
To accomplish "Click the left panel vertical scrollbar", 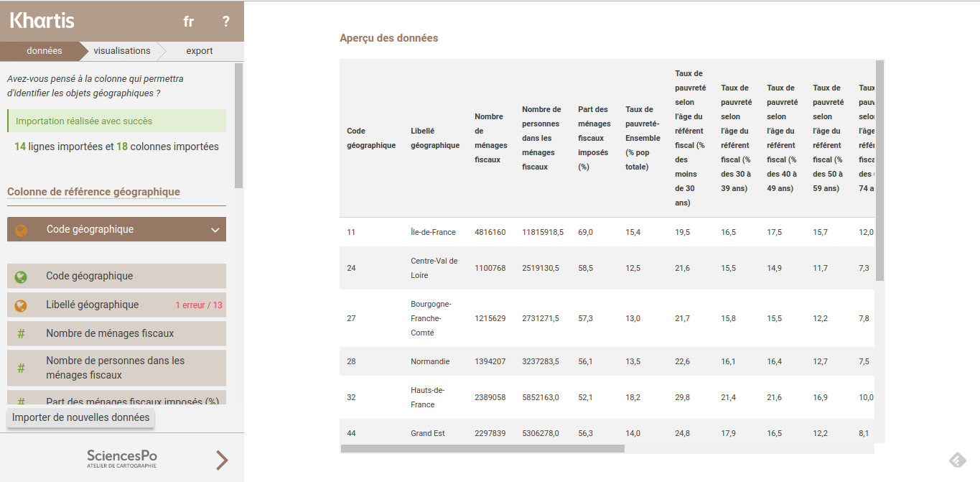I will tap(238, 126).
